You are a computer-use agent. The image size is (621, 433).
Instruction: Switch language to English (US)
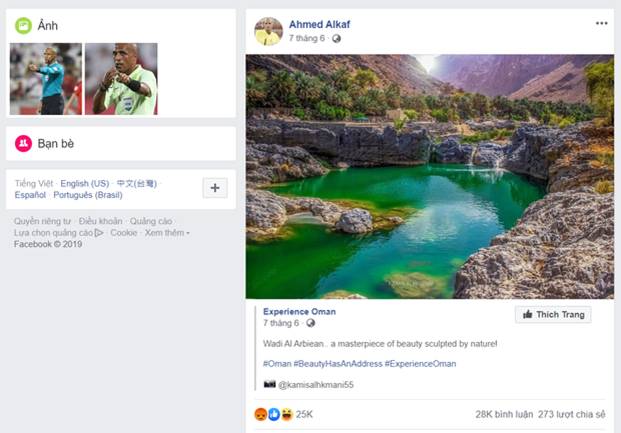(x=85, y=184)
